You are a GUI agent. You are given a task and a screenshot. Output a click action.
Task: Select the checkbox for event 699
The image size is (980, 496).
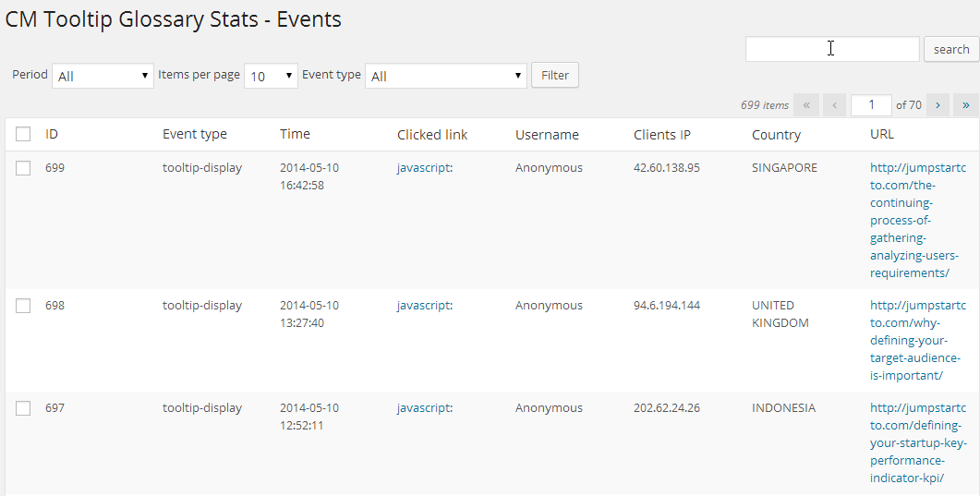pyautogui.click(x=23, y=168)
